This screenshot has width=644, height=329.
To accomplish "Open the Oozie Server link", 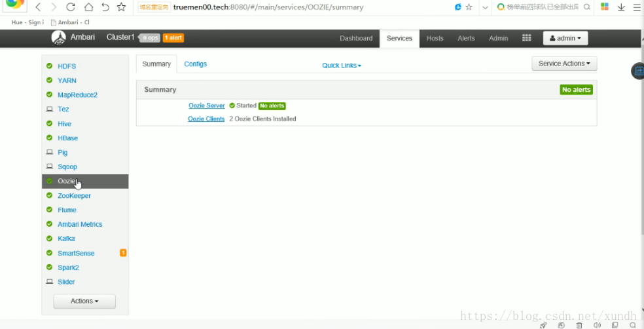I will coord(207,106).
